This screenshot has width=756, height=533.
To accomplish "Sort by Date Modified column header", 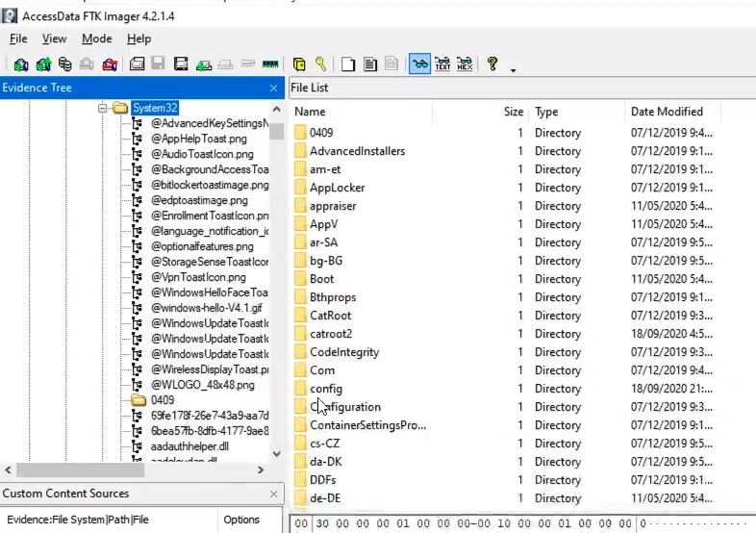I will [672, 112].
